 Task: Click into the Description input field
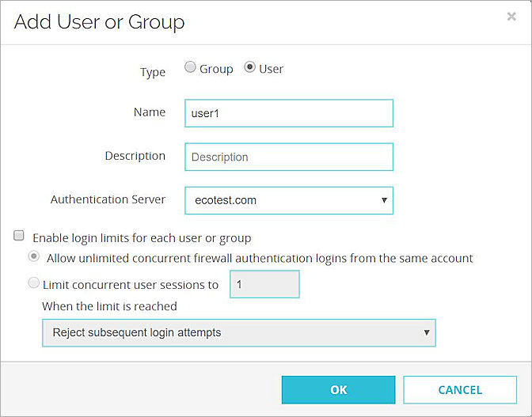289,157
